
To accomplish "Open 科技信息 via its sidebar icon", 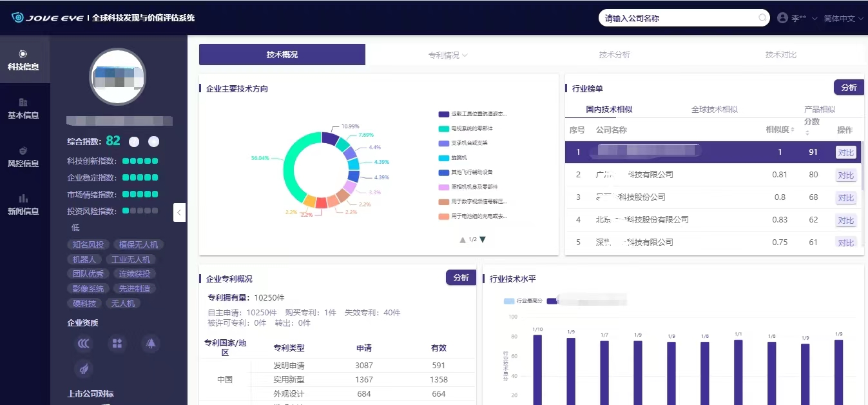I will (23, 54).
